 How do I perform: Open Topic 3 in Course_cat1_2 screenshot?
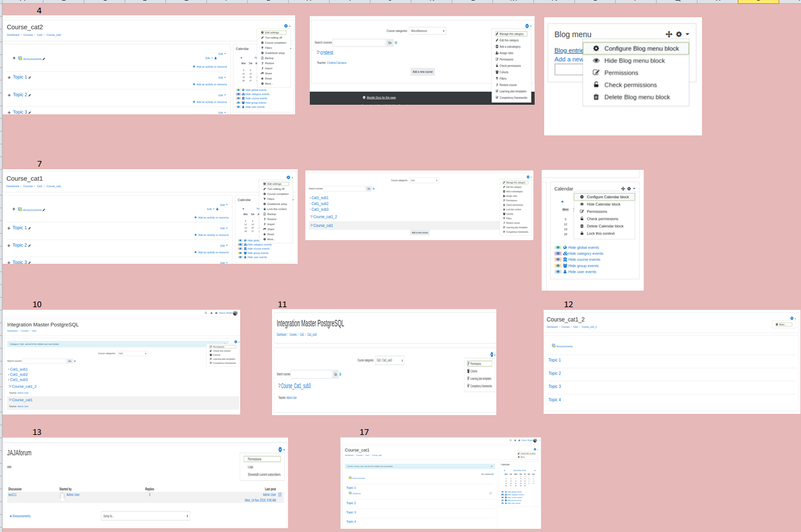[554, 386]
